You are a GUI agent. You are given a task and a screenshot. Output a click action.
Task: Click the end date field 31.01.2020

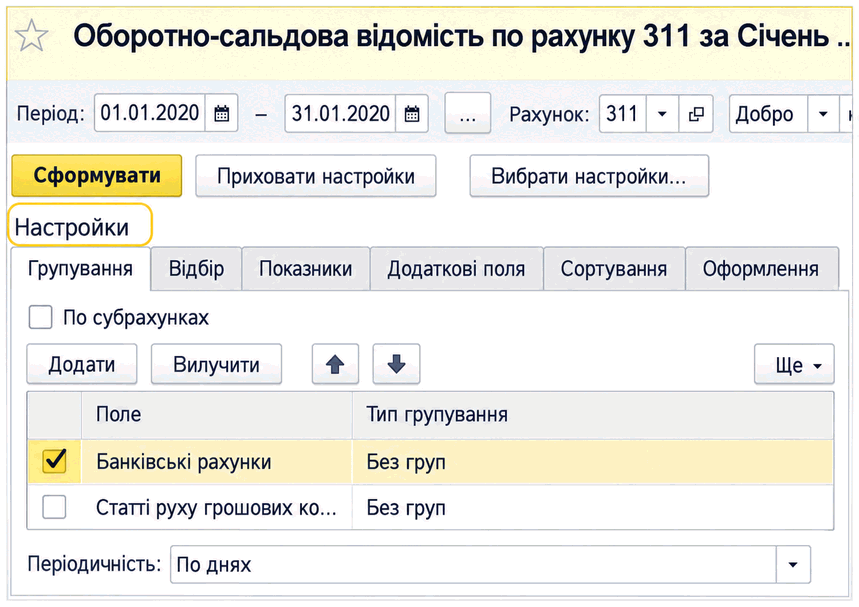tap(340, 113)
